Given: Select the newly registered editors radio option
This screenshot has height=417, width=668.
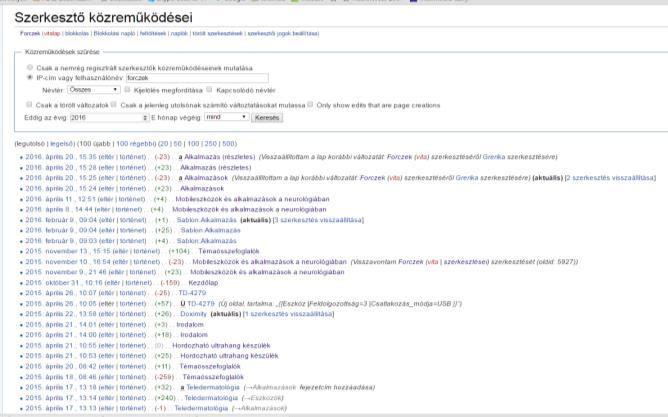Looking at the screenshot, I should [x=30, y=67].
